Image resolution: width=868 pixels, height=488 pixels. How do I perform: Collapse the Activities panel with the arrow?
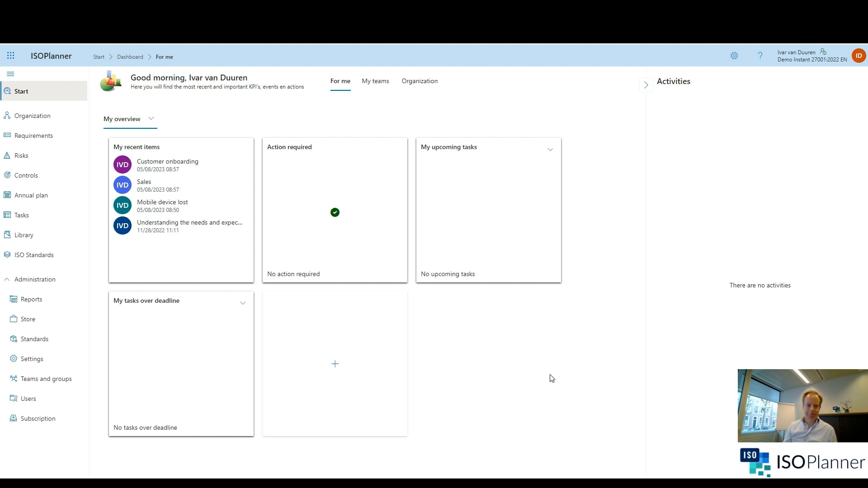click(646, 84)
